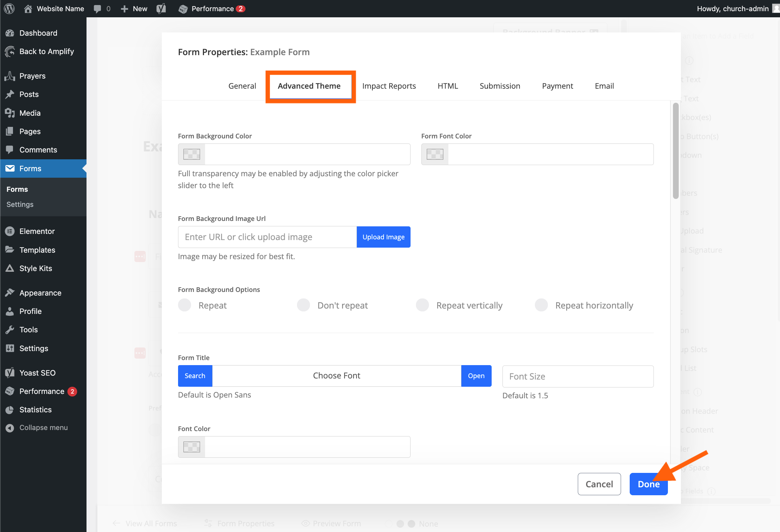This screenshot has height=532, width=780.
Task: Click the Performance icon in the admin bar
Action: 184,8
